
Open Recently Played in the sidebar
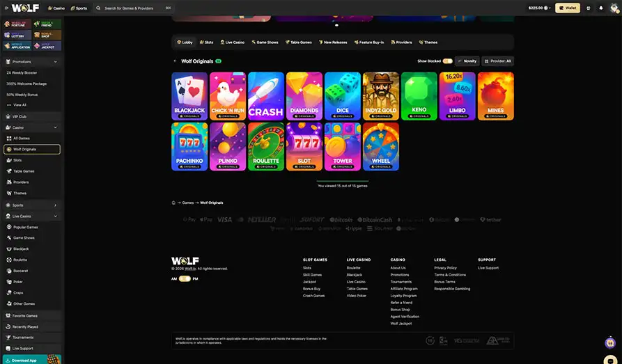(32, 326)
